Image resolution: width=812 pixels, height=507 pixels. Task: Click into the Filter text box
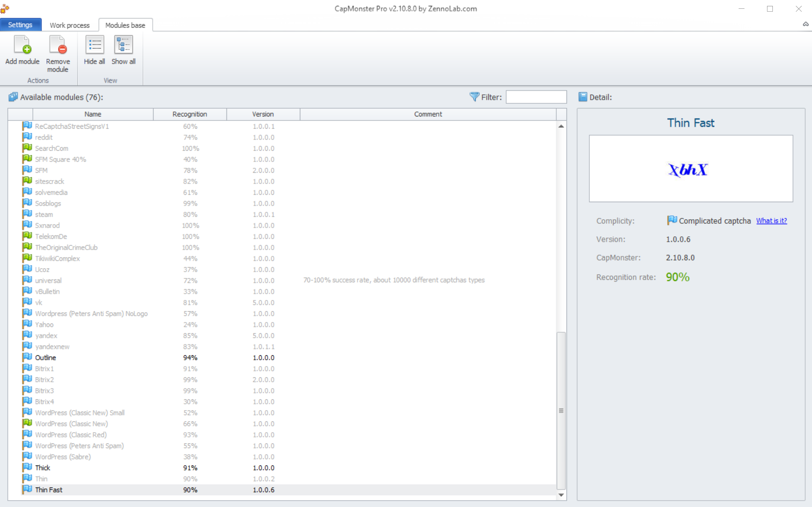(536, 97)
